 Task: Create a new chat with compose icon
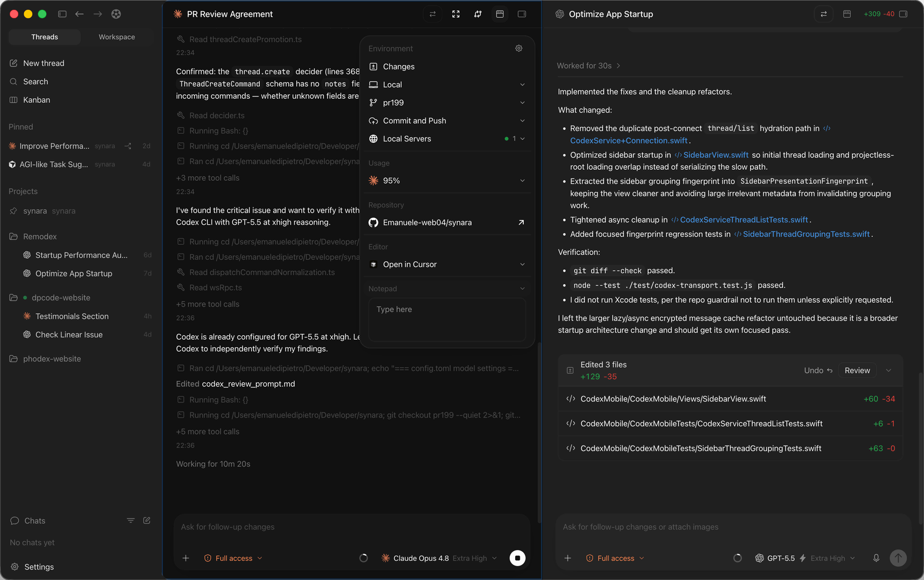(x=147, y=520)
